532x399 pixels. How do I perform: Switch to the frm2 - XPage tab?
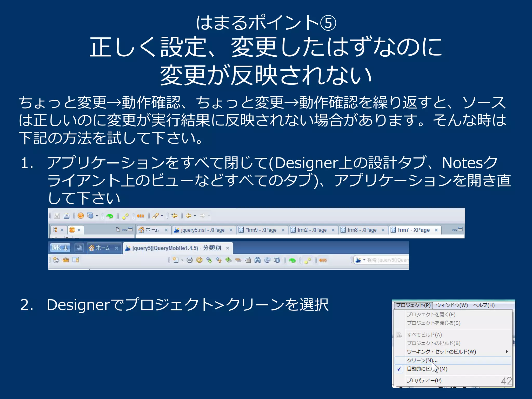click(312, 230)
